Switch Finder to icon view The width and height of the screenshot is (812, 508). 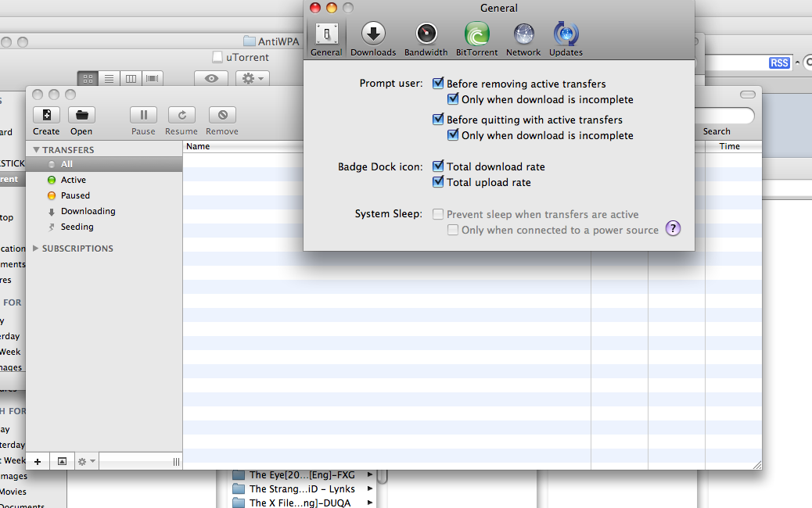(88, 79)
